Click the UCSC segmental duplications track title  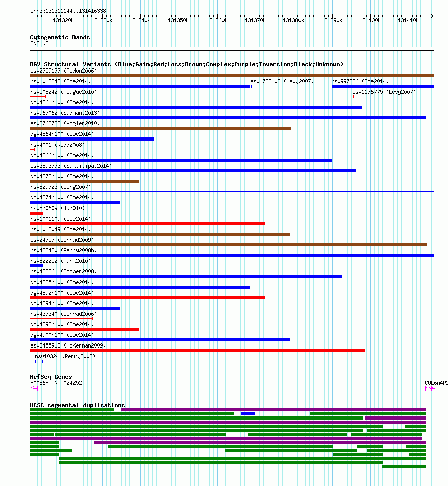pyautogui.click(x=78, y=405)
